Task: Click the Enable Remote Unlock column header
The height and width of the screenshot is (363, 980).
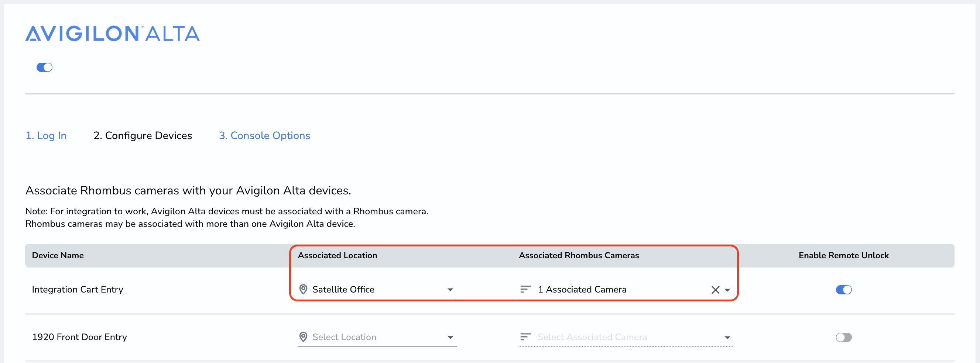Action: click(843, 255)
